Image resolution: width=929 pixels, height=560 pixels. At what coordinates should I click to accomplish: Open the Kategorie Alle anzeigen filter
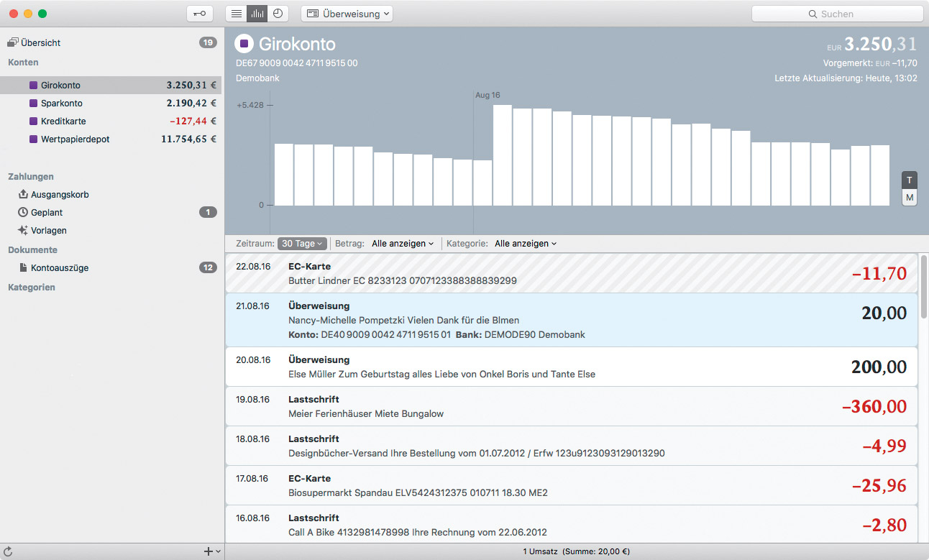coord(525,244)
